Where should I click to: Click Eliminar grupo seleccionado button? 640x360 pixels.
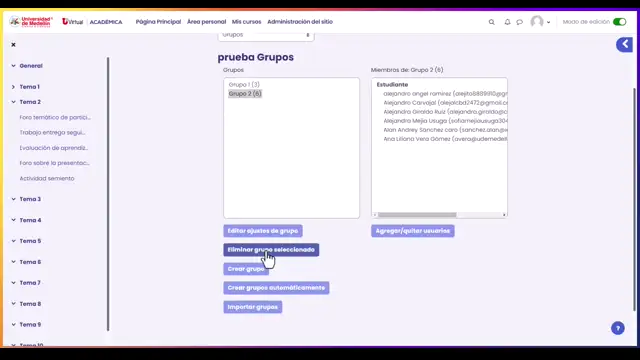(x=271, y=250)
